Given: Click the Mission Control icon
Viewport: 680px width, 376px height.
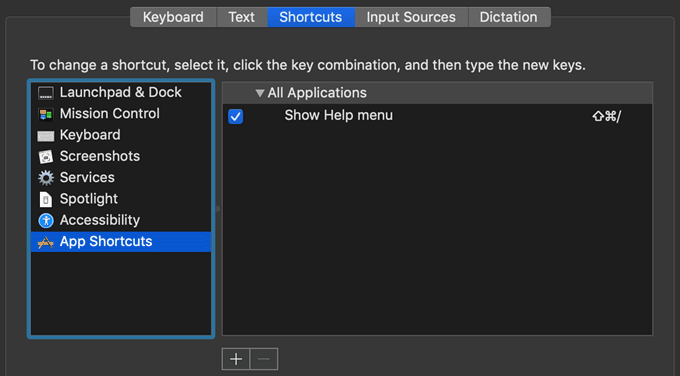Looking at the screenshot, I should pyautogui.click(x=46, y=114).
